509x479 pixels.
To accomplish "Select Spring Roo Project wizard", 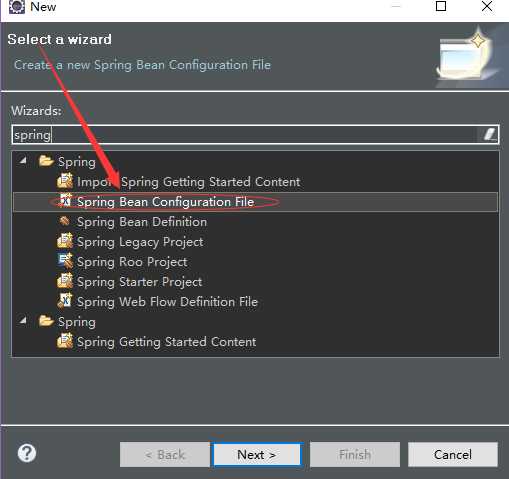I will 132,262.
